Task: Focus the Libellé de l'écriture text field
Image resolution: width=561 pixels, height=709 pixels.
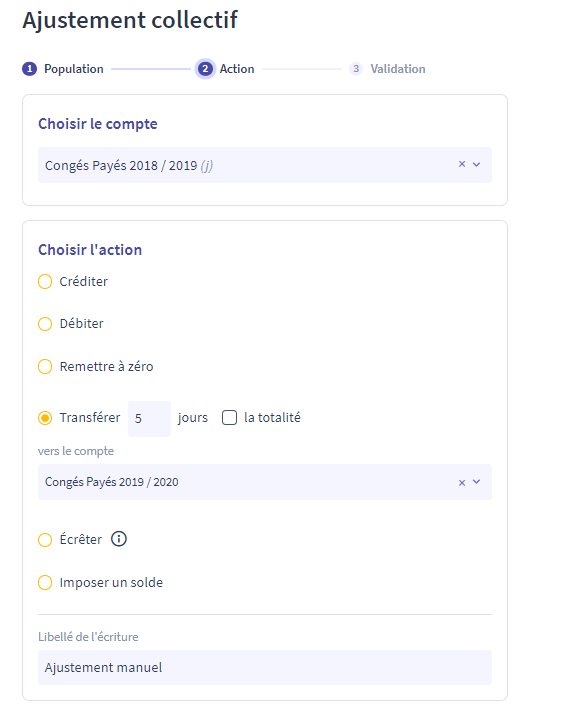Action: point(264,667)
